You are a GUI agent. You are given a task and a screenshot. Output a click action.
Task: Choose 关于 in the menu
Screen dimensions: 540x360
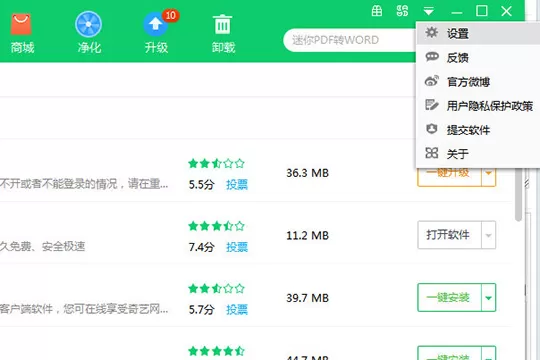(478, 154)
